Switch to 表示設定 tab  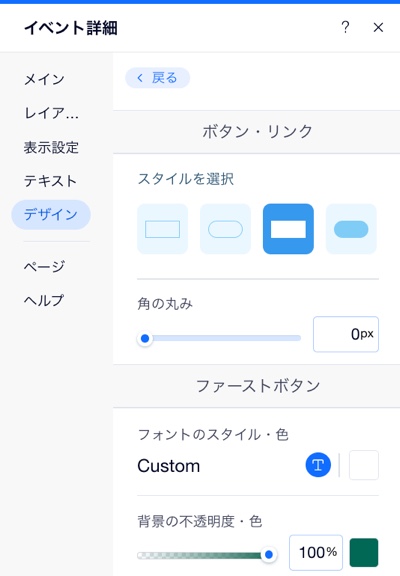pyautogui.click(x=51, y=147)
